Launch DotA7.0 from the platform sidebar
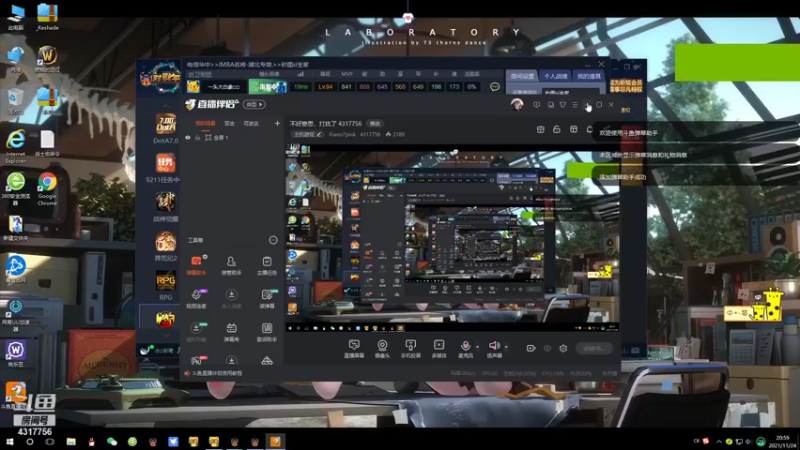This screenshot has height=450, width=800. (x=166, y=129)
